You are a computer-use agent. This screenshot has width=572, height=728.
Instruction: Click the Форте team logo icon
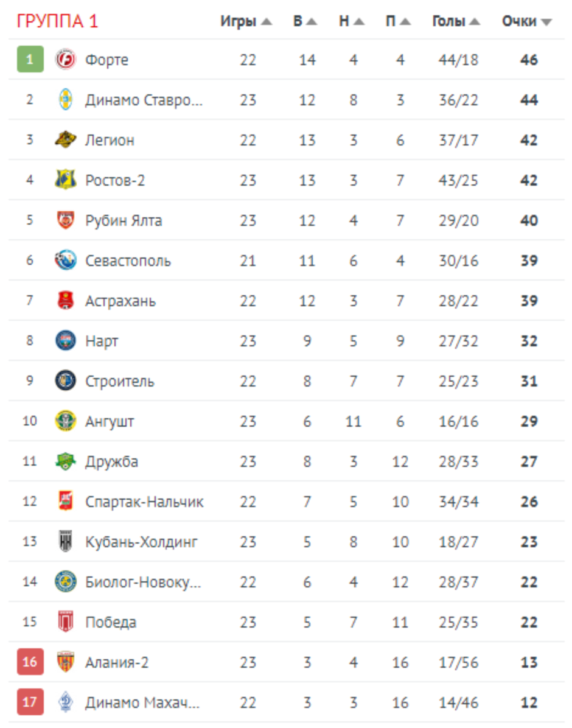pyautogui.click(x=66, y=60)
